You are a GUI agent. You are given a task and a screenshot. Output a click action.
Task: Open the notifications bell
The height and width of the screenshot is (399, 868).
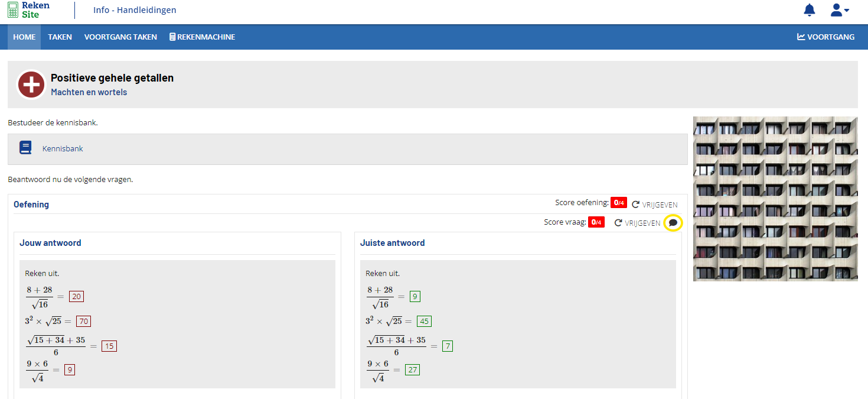[810, 10]
